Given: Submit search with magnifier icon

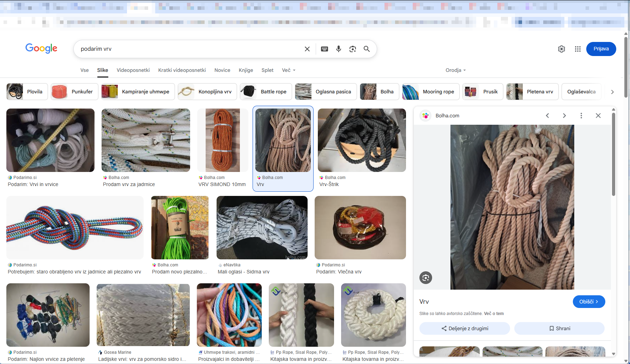Looking at the screenshot, I should tap(367, 49).
